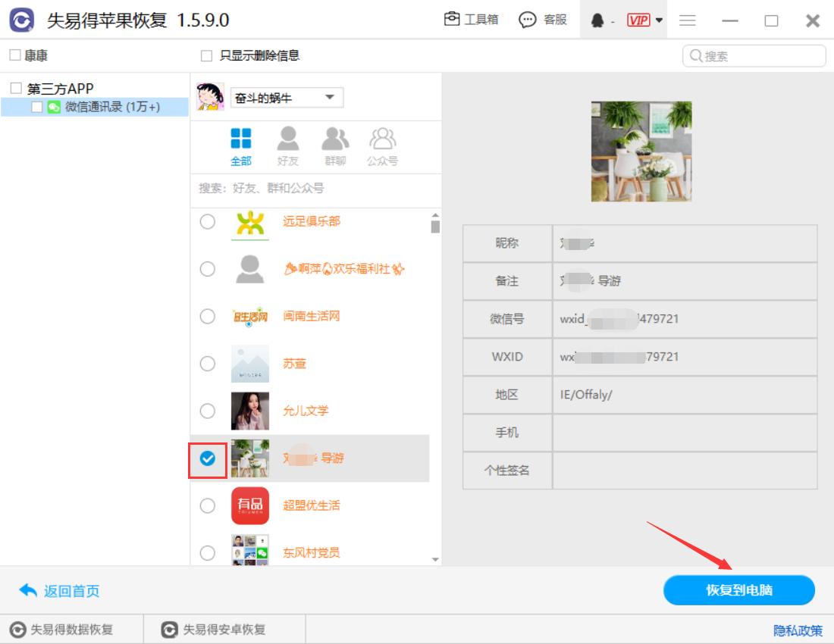Click the notification bell icon
The width and height of the screenshot is (834, 644).
point(597,20)
